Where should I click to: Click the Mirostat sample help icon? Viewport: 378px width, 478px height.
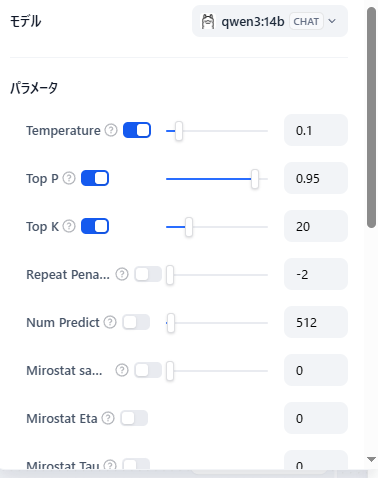pos(122,370)
